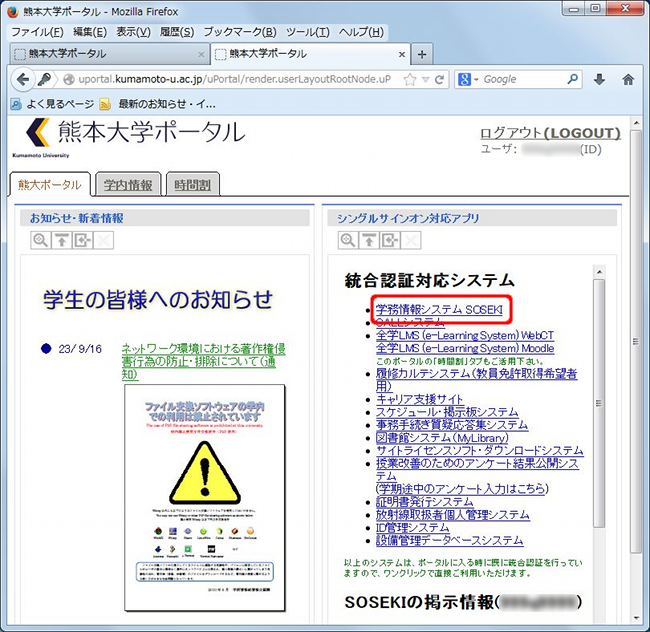This screenshot has height=632, width=650.
Task: Click detach icon in シングルサインオン portlet
Action: coord(390,240)
